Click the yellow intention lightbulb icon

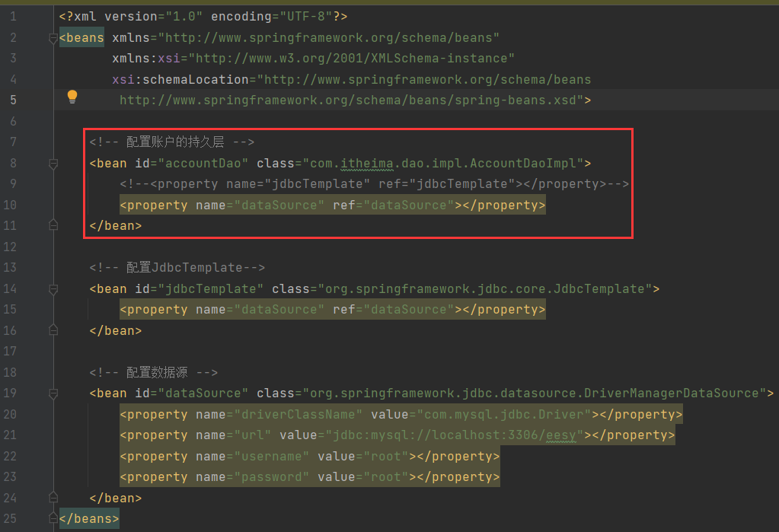72,96
